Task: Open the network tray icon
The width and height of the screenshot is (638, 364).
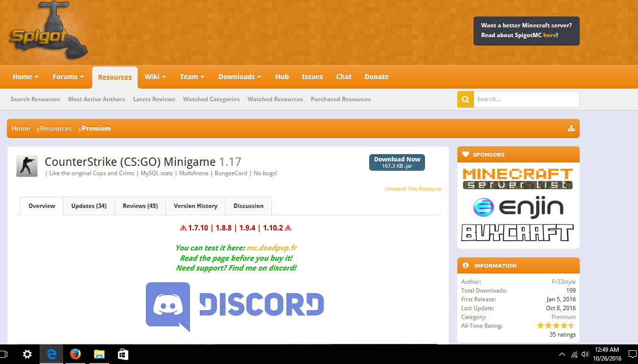Action: click(x=574, y=354)
